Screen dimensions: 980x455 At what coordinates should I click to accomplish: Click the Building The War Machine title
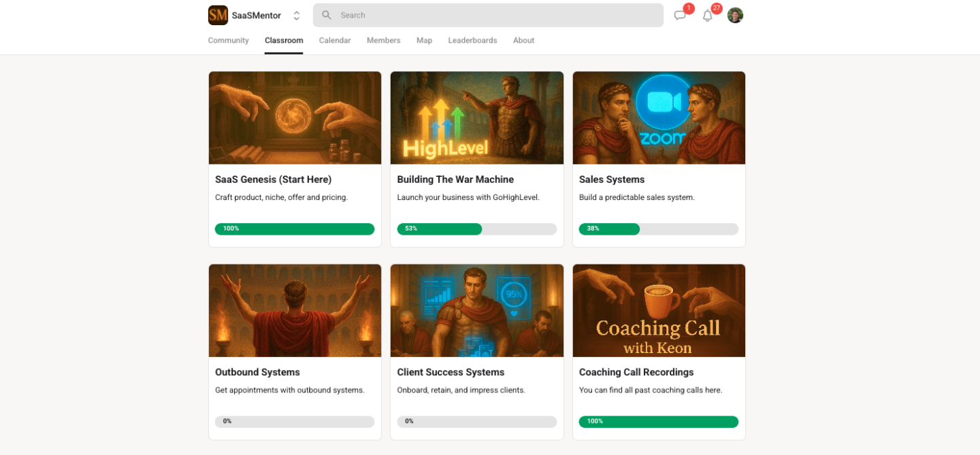point(455,180)
